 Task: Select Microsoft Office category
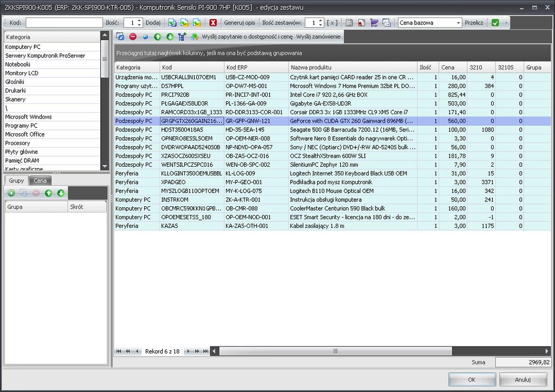pyautogui.click(x=52, y=134)
